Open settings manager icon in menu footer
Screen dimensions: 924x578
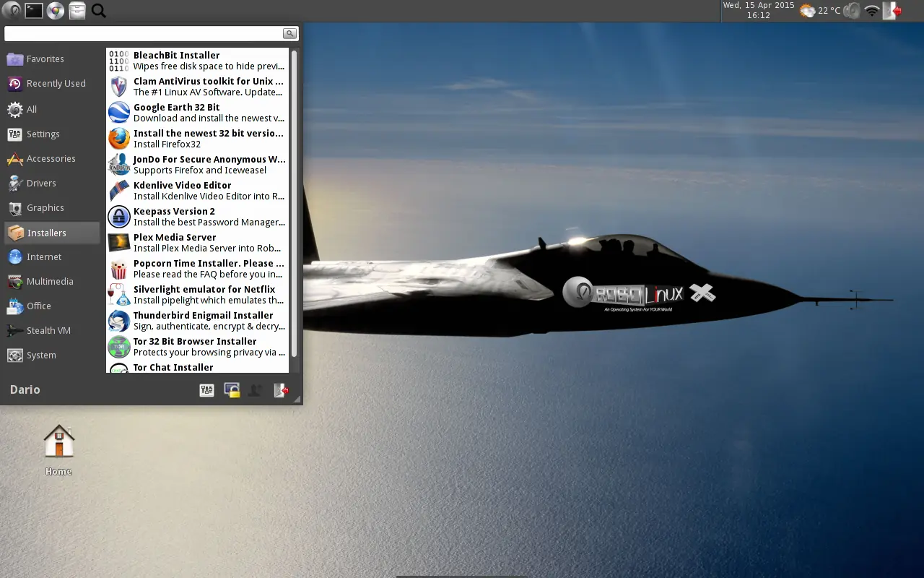[x=206, y=390]
